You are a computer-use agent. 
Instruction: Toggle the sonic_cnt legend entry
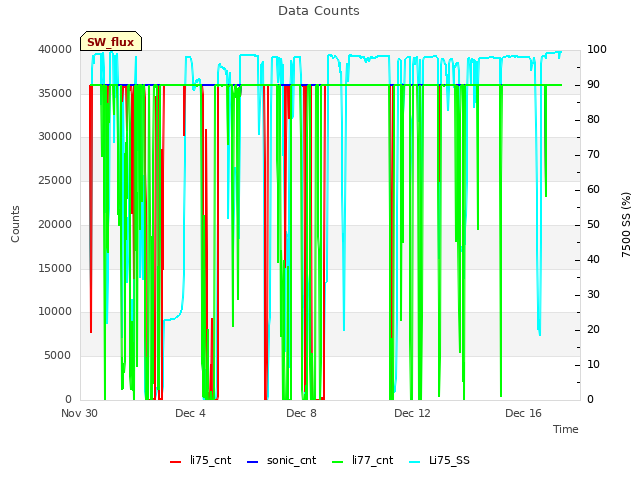pyautogui.click(x=282, y=461)
